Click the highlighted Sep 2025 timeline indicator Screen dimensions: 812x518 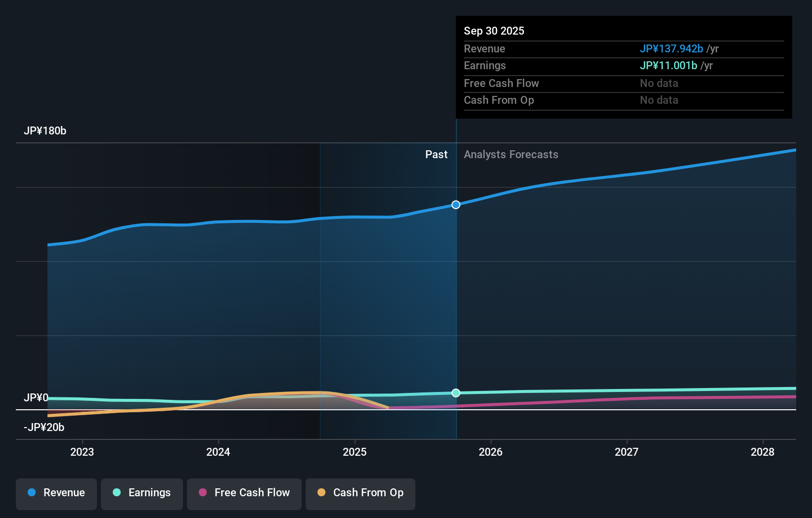click(x=455, y=297)
